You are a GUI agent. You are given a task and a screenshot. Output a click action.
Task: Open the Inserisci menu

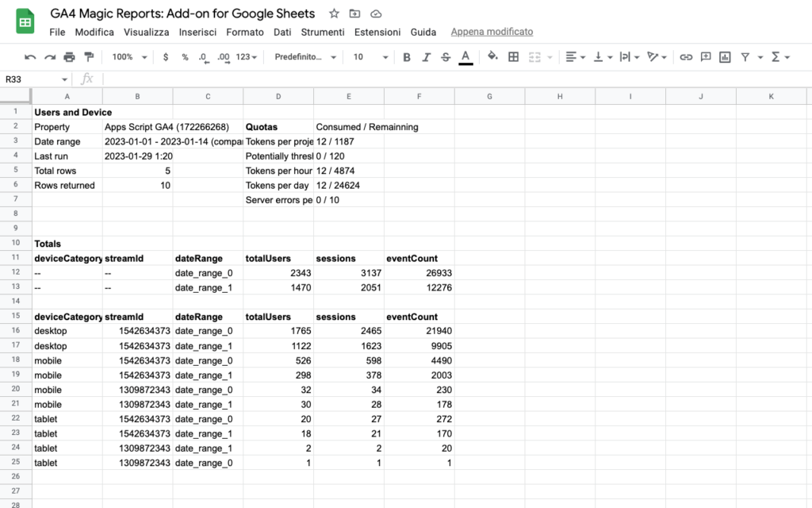[197, 32]
